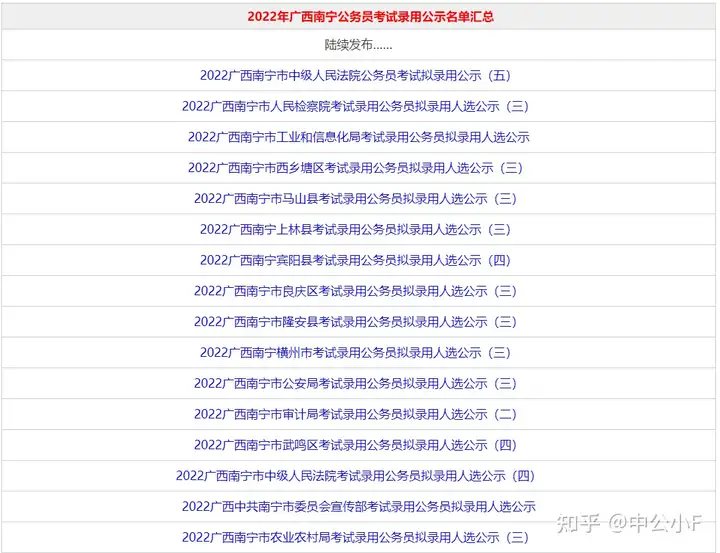720x553 pixels.
Task: Open 南宁市农业农村局拟录用人选公示（三） link
Action: pos(355,537)
